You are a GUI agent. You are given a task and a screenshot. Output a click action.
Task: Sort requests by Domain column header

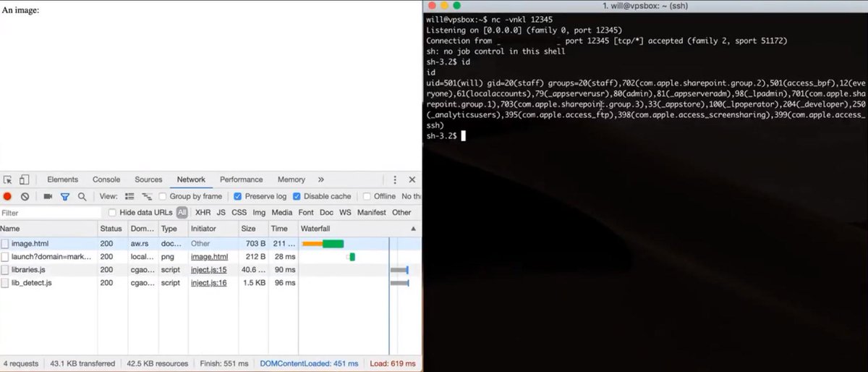click(142, 229)
